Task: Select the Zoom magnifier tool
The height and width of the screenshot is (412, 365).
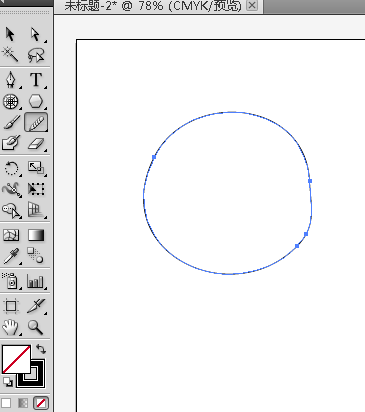Action: click(35, 327)
